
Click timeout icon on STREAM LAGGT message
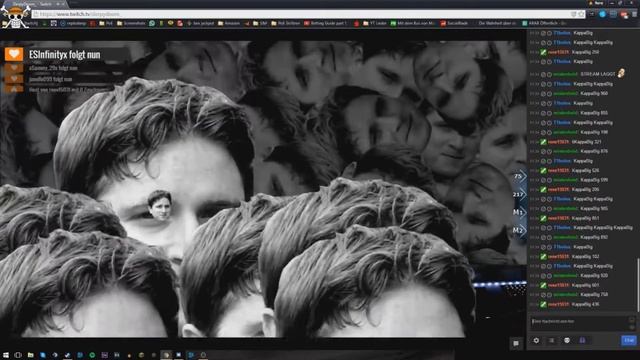coord(549,75)
